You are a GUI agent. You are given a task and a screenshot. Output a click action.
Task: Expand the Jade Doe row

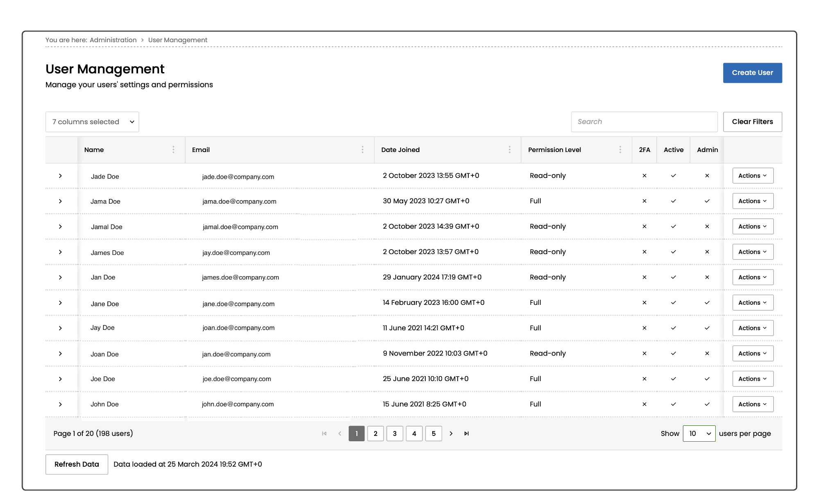[60, 176]
